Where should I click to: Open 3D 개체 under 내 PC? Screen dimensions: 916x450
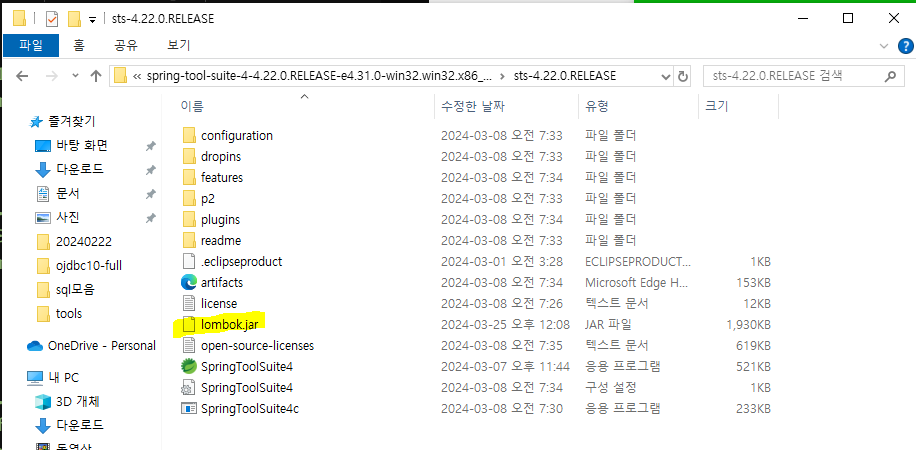pos(68,401)
